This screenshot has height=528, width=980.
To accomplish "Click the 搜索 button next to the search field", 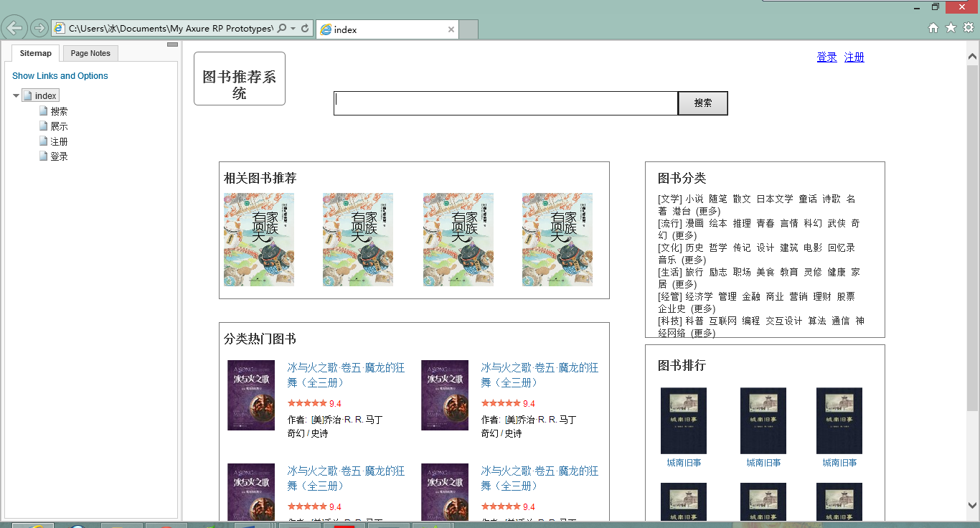I will tap(703, 103).
